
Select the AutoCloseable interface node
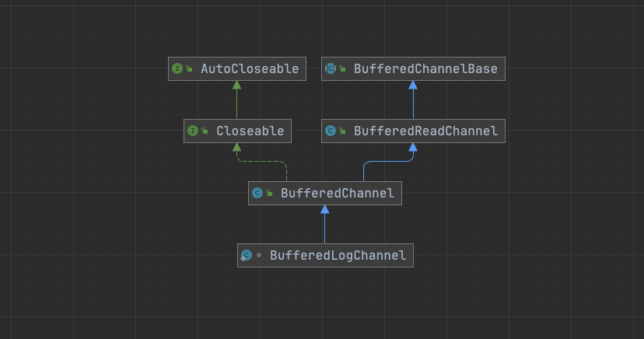(x=237, y=68)
